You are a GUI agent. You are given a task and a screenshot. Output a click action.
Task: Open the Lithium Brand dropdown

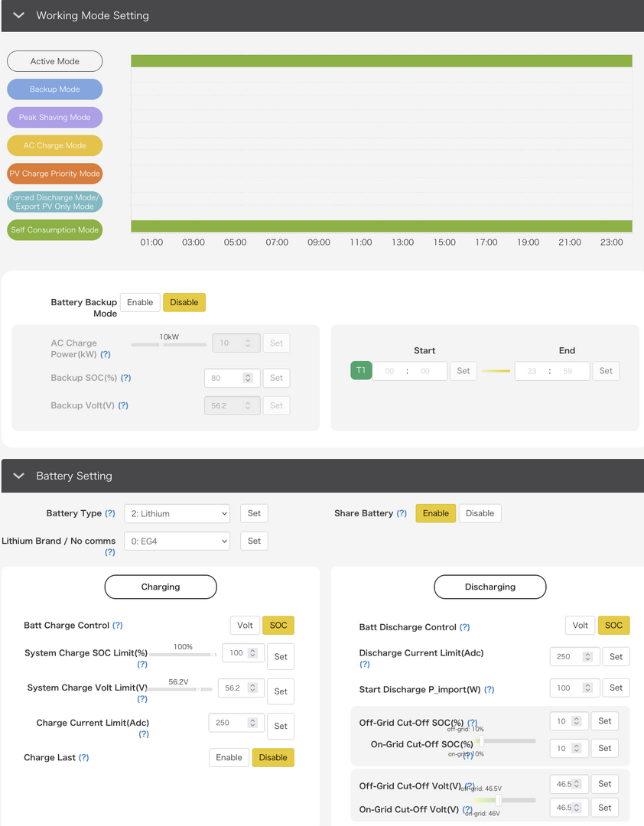tap(177, 541)
